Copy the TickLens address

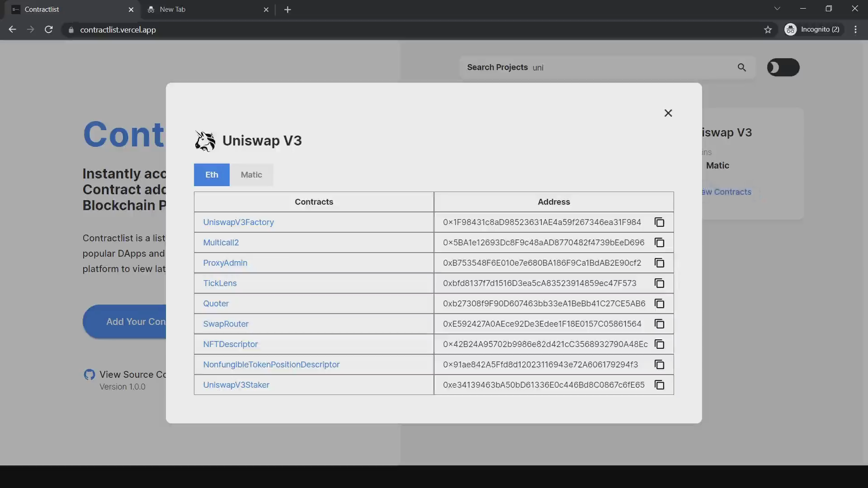[660, 283]
